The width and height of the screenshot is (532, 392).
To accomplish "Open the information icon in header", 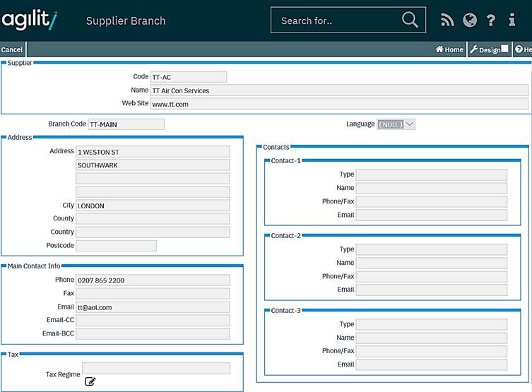I will (512, 20).
